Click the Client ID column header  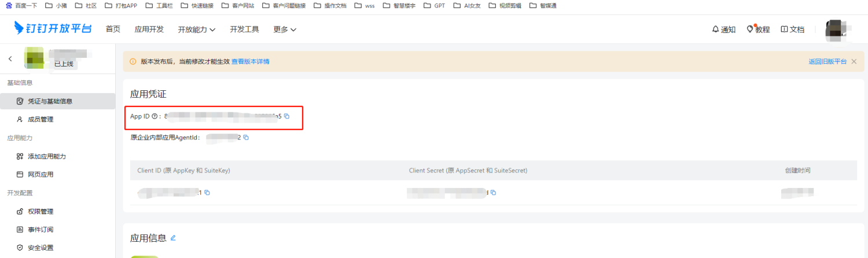click(x=184, y=171)
